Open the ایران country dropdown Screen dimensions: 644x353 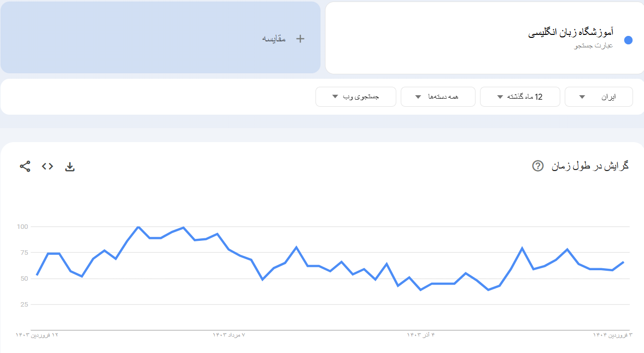point(598,97)
